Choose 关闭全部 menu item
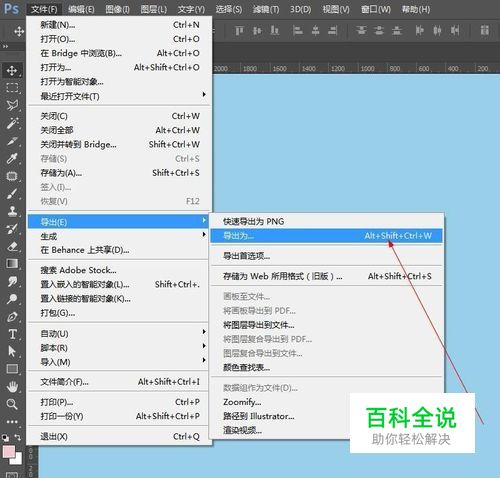This screenshot has height=478, width=500. [x=119, y=130]
